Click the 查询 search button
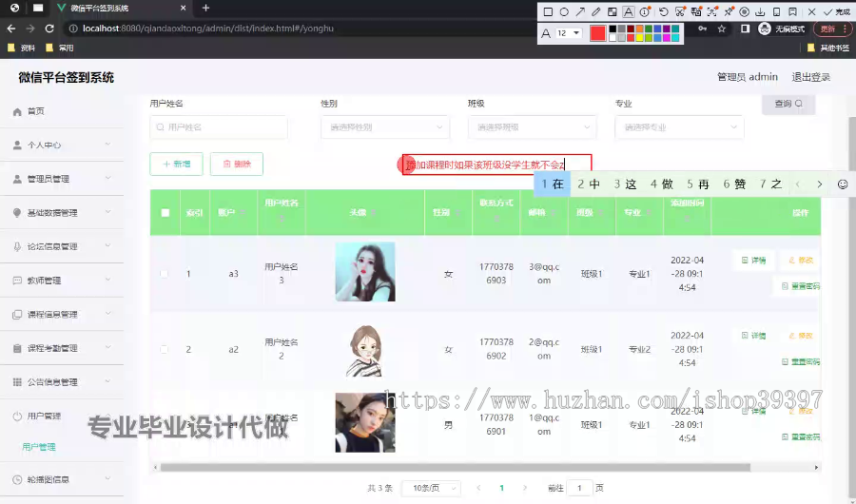The image size is (856, 504). click(x=788, y=104)
